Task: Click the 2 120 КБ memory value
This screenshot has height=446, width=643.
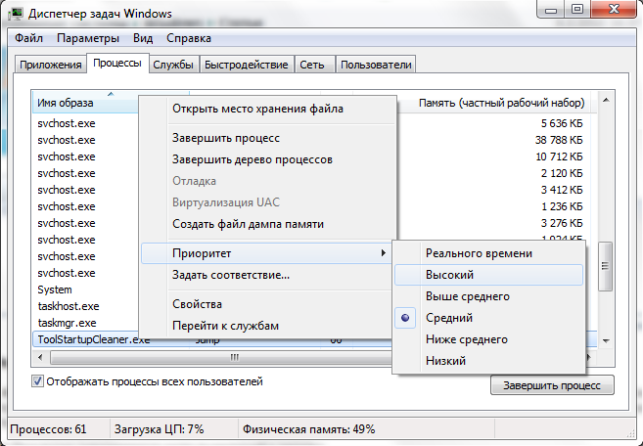Action: tap(561, 173)
